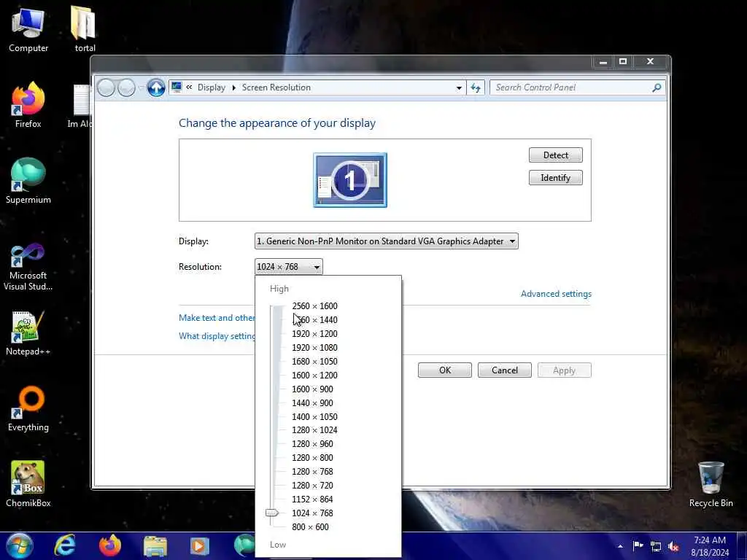
Task: Click the Screen Resolution breadcrumb
Action: (x=276, y=87)
